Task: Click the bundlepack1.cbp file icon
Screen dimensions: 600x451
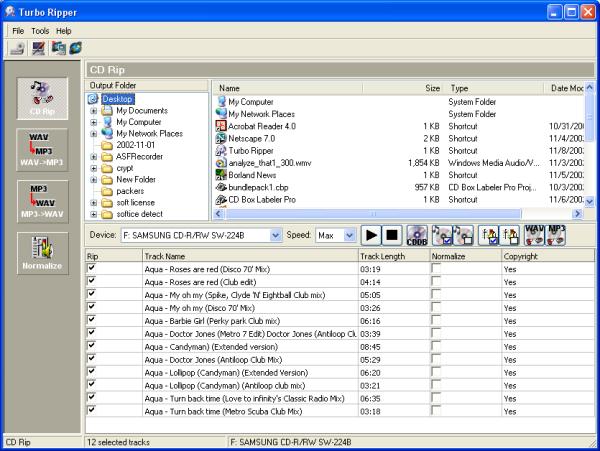Action: click(x=221, y=187)
